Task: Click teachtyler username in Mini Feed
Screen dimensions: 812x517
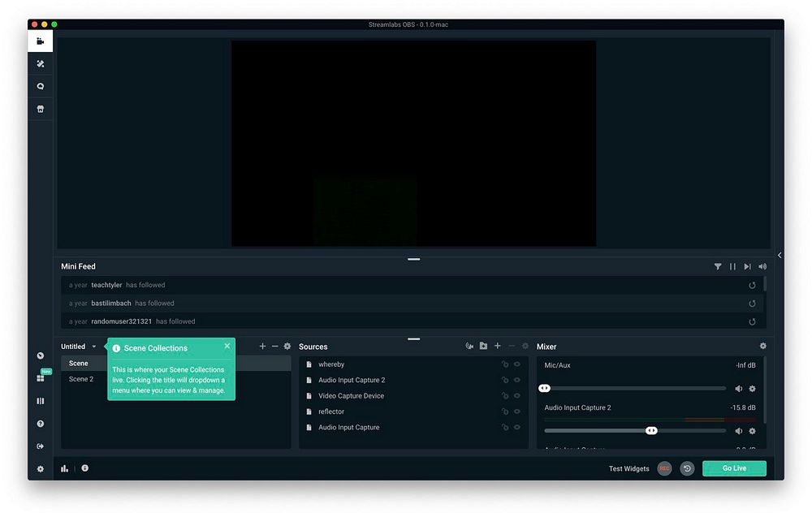Action: coord(106,285)
